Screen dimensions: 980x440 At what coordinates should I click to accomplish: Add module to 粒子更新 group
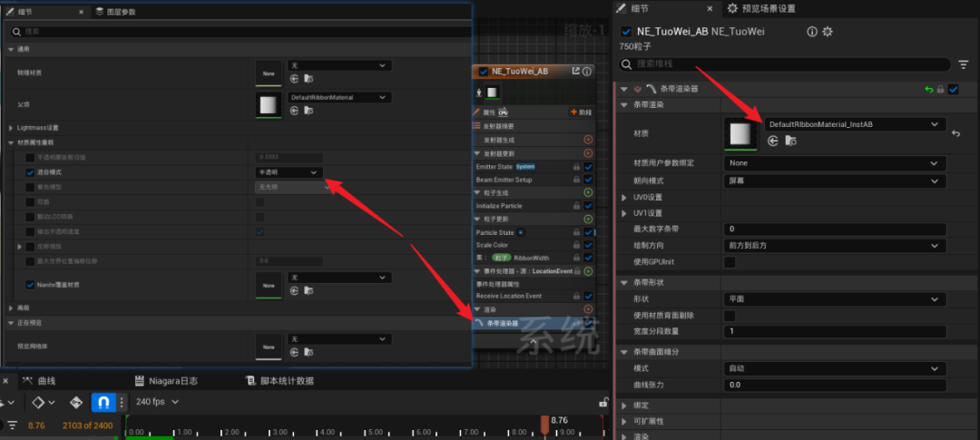[x=587, y=219]
